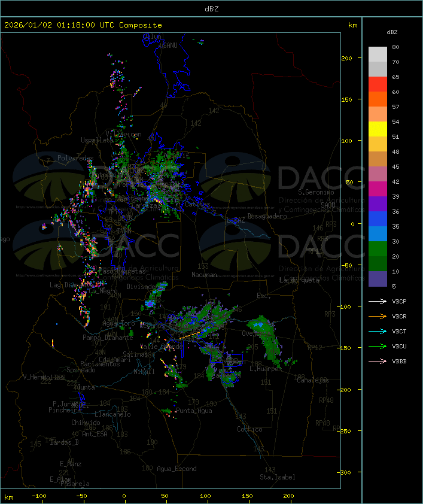
Task: Select the red swatch between 65 and 60
Action: pos(378,84)
